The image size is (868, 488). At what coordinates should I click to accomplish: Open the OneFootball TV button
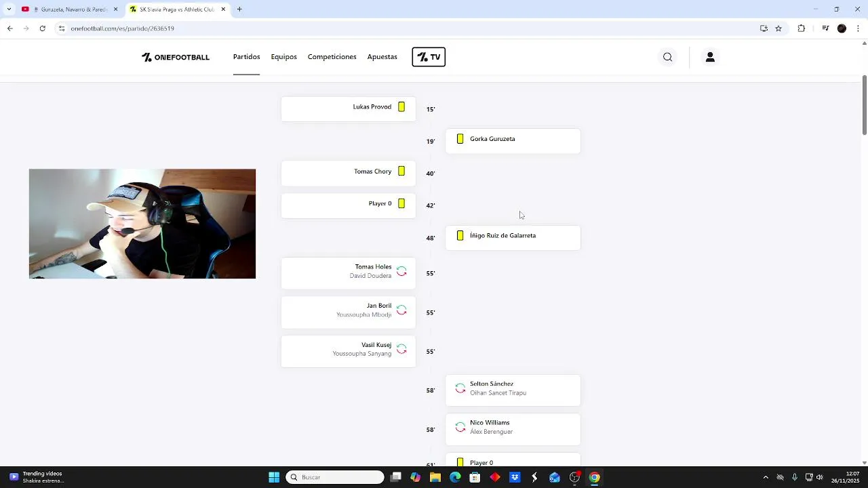click(429, 57)
